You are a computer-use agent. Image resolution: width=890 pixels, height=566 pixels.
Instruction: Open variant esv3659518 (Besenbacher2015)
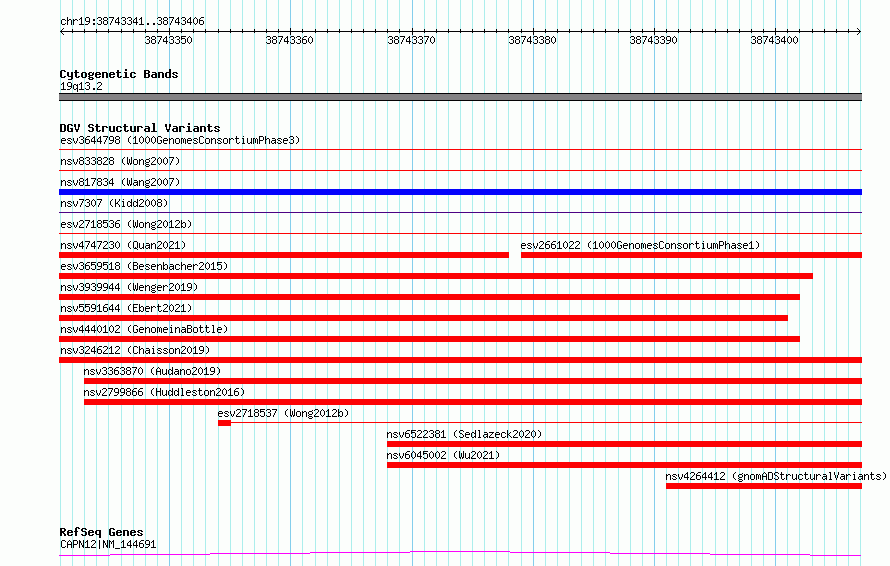[x=144, y=266]
